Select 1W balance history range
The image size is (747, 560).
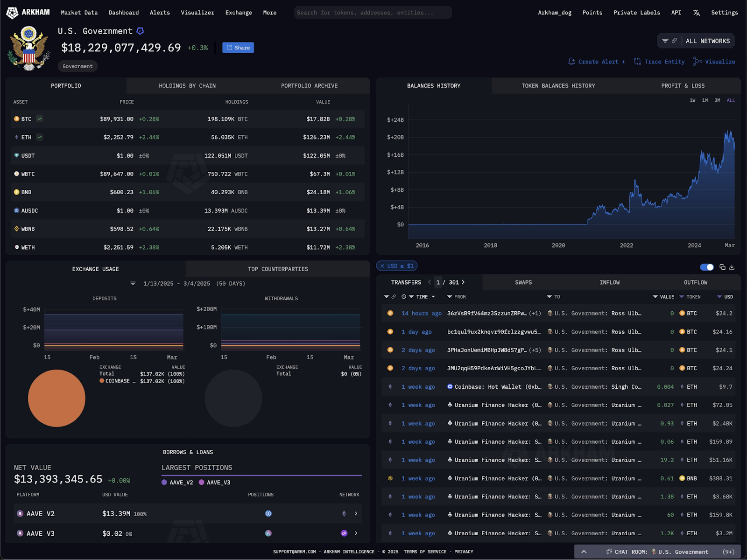pyautogui.click(x=692, y=100)
